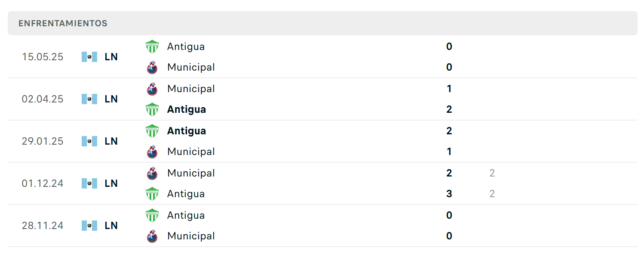Click Guatemala flag icon beside 02.04.25
Screen dimensions: 644x254
click(x=89, y=99)
